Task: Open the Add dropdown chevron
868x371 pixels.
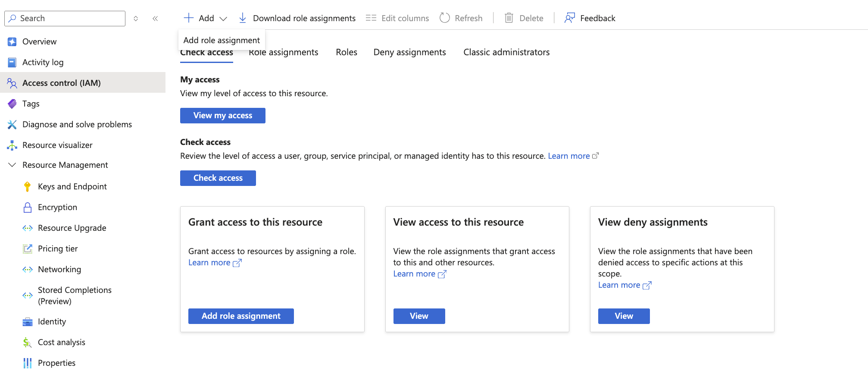Action: click(223, 19)
